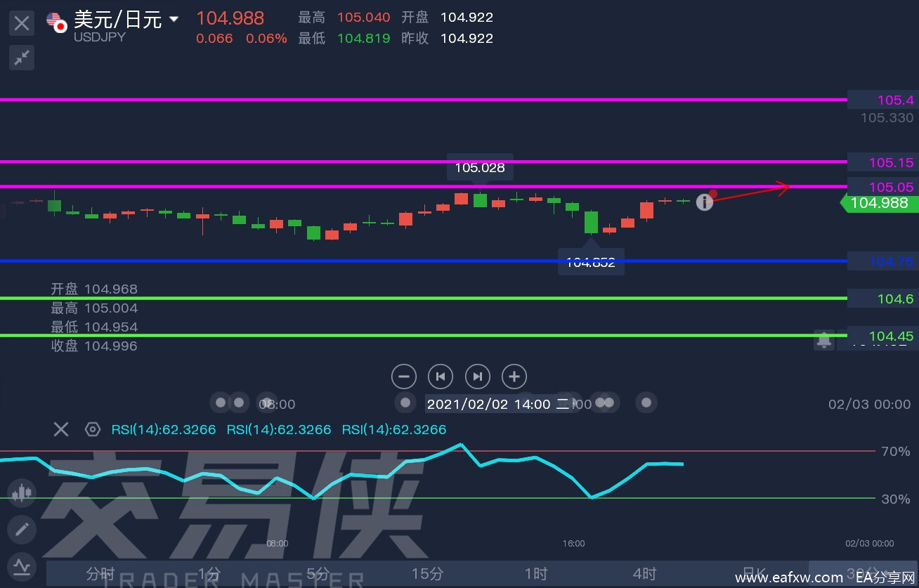This screenshot has width=919, height=588.
Task: Click the timeline event dot before 14:00 label
Action: point(405,403)
